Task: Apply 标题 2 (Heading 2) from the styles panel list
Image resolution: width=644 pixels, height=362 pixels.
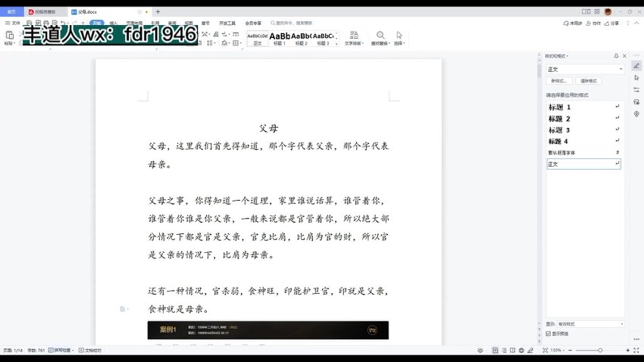Action: pyautogui.click(x=584, y=119)
